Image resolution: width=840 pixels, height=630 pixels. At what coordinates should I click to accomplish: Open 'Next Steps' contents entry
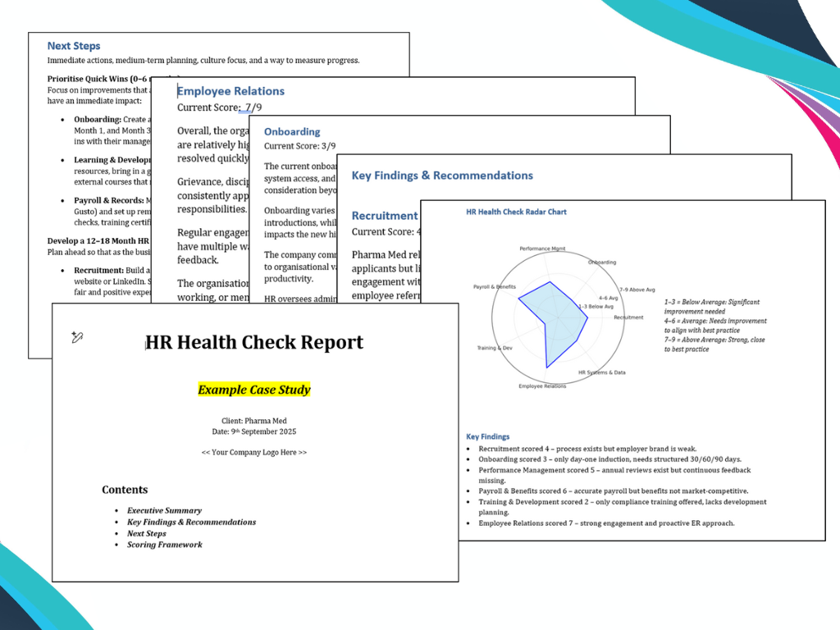click(146, 533)
